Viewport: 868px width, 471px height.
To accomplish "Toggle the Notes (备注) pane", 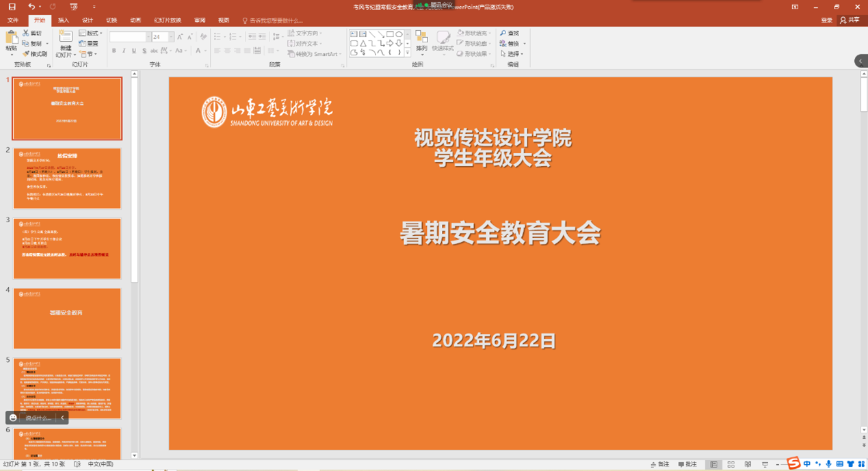I will click(660, 465).
